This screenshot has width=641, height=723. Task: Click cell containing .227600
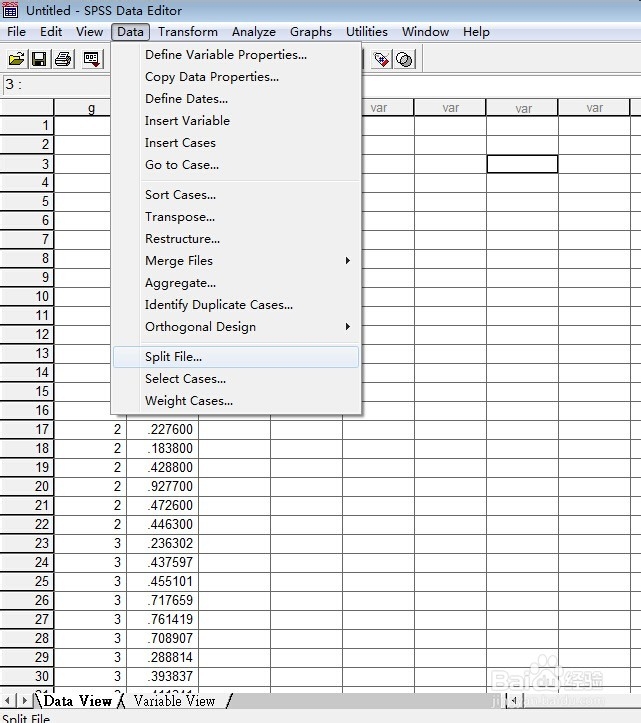pos(163,429)
